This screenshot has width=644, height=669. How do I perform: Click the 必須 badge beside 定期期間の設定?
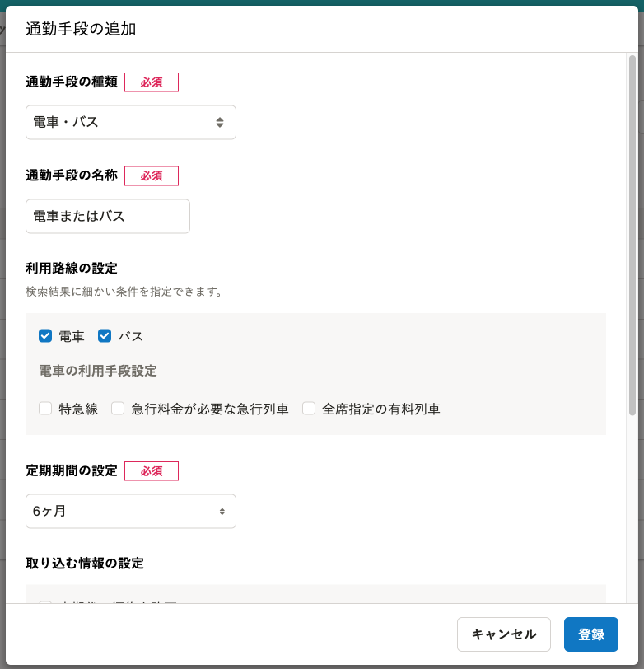click(x=152, y=471)
